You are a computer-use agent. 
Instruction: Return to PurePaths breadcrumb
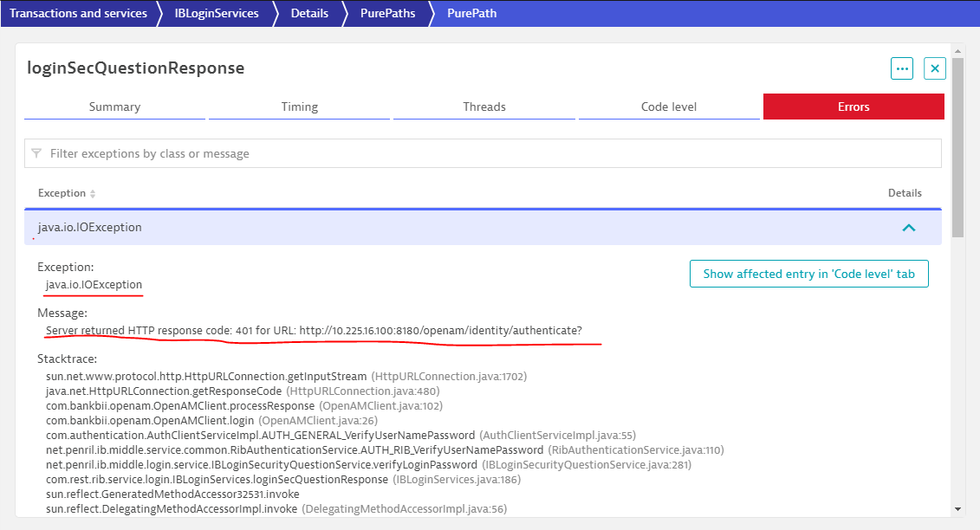pyautogui.click(x=386, y=13)
